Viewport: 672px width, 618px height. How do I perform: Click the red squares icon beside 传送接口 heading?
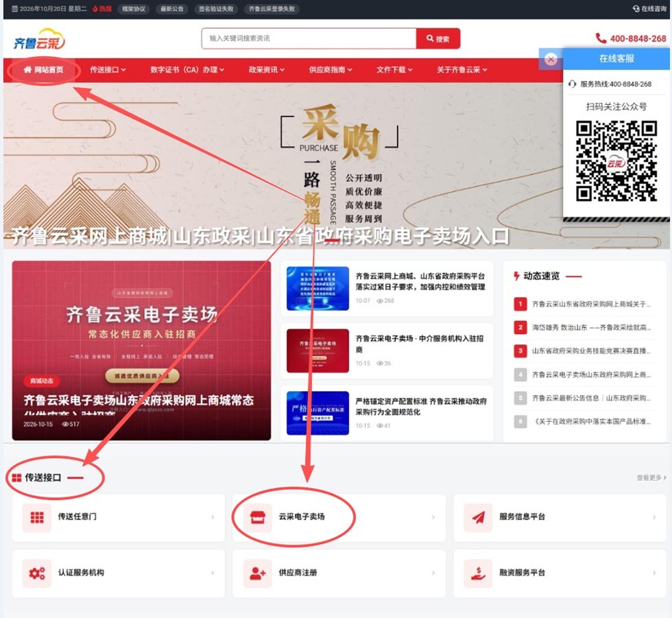[16, 477]
